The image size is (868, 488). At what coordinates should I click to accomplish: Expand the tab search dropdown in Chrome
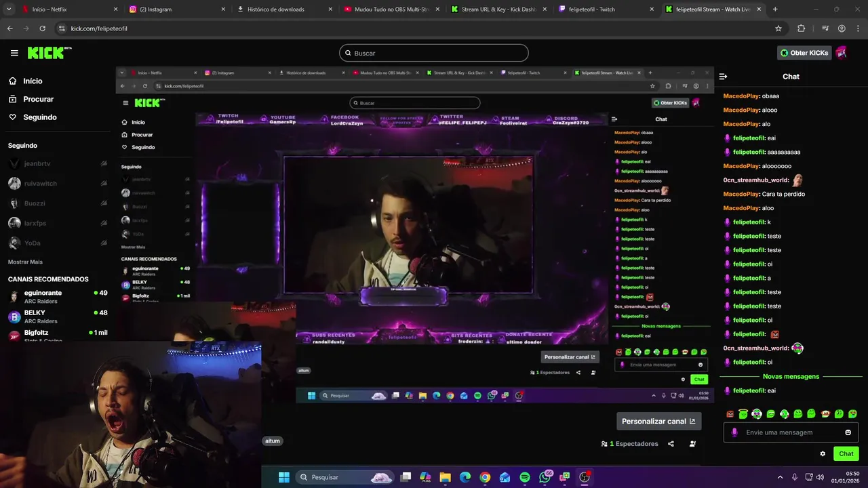pyautogui.click(x=9, y=9)
